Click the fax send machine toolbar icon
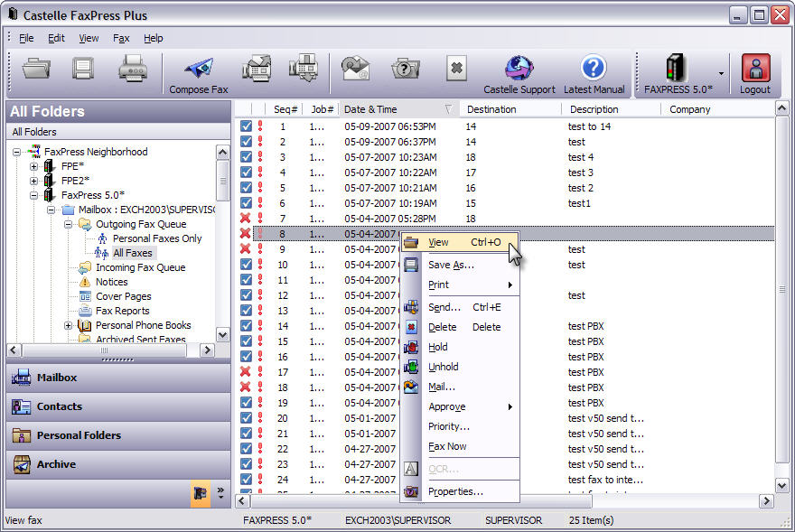The image size is (795, 532). (257, 68)
